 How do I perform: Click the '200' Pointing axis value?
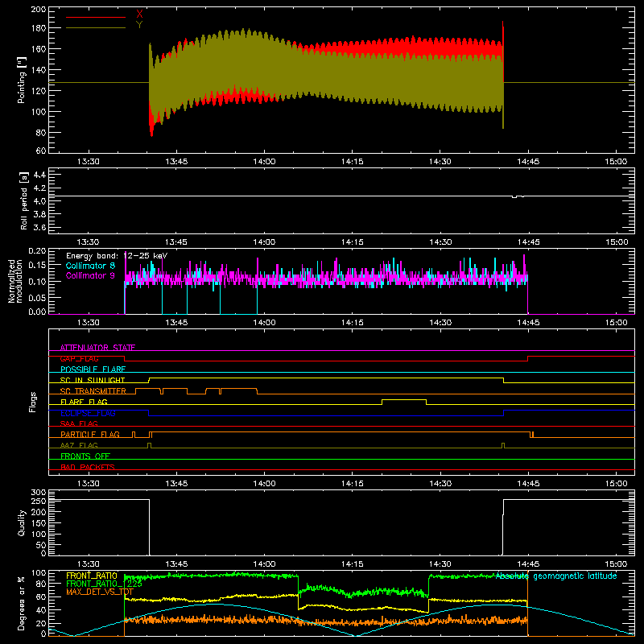39,9
